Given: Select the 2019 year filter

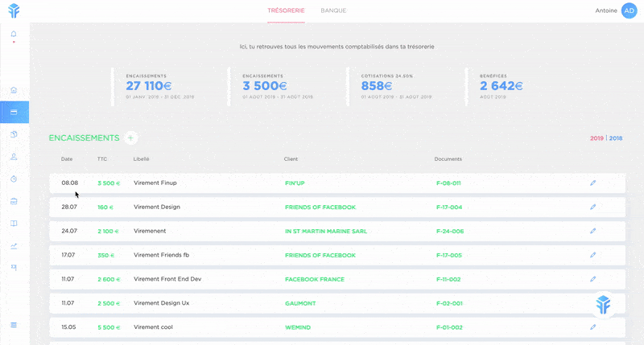Looking at the screenshot, I should tap(597, 138).
